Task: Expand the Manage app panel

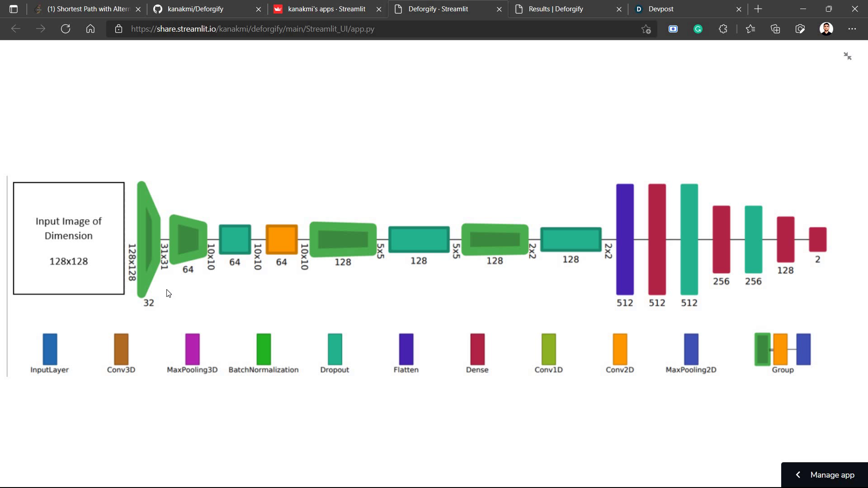Action: [x=825, y=475]
